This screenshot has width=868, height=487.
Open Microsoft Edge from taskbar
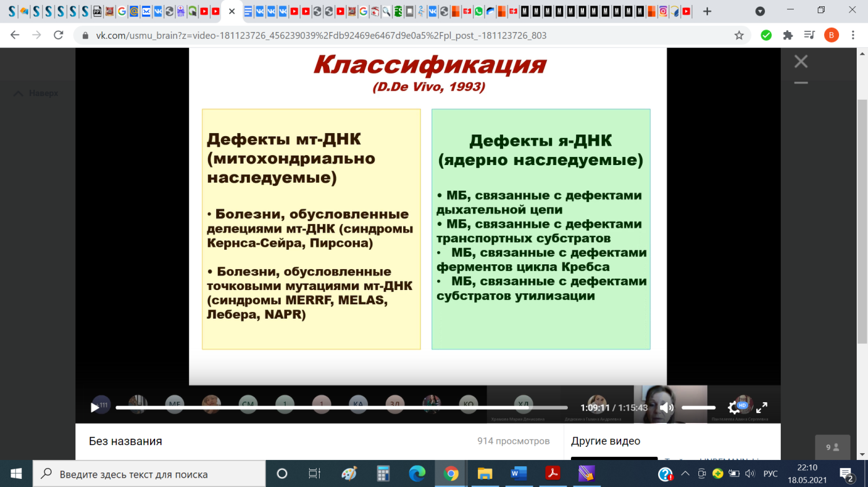(x=417, y=474)
